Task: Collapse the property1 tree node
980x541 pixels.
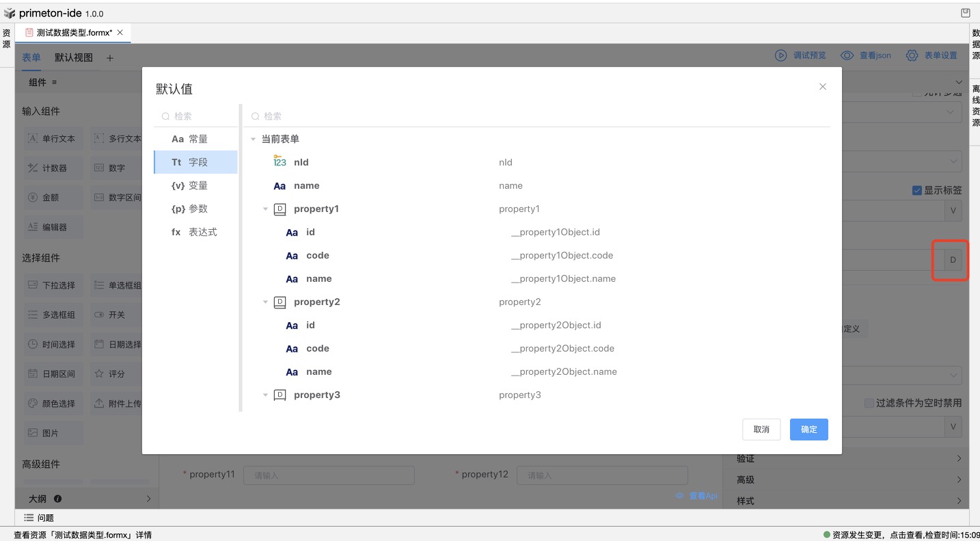Action: click(x=266, y=209)
